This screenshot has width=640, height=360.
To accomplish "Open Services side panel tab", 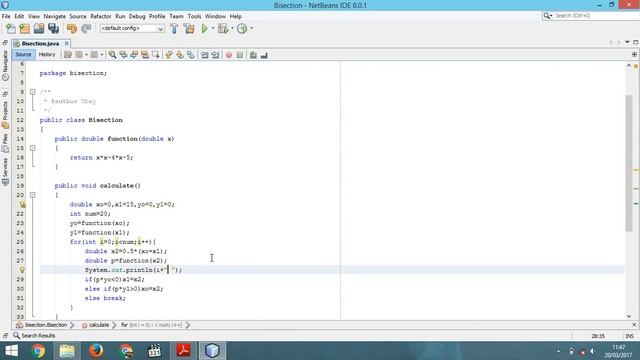I will coord(5,171).
